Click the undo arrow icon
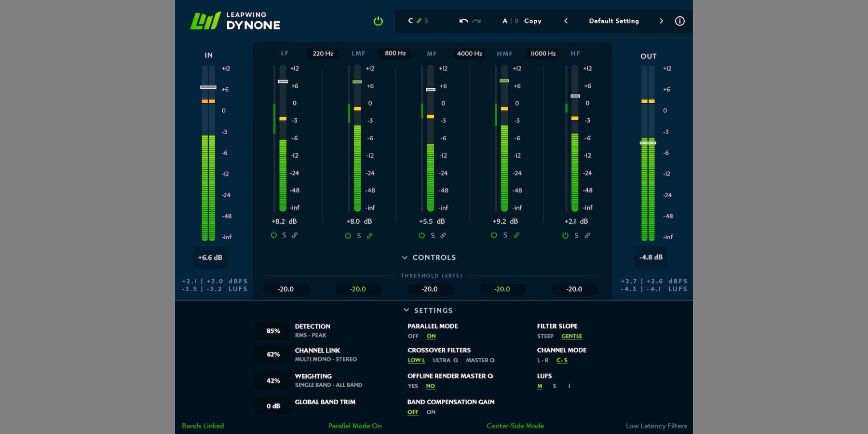 (x=463, y=21)
